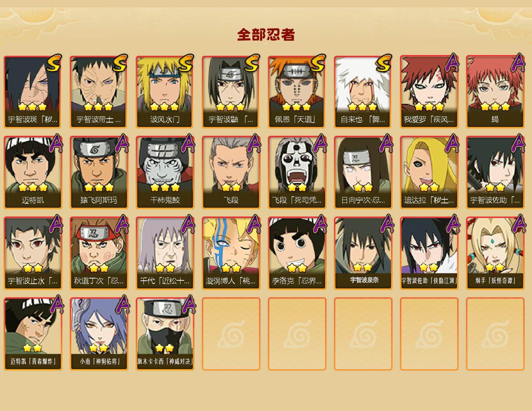
Task: Choose the 蝎 ninja card
Action: tap(495, 92)
